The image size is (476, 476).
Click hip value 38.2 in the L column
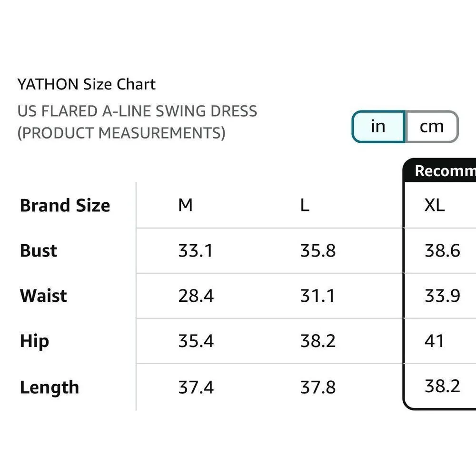click(317, 341)
